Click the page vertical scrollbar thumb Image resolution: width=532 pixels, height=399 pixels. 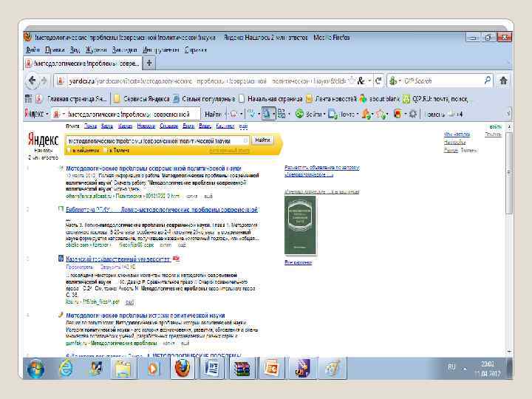point(508,173)
